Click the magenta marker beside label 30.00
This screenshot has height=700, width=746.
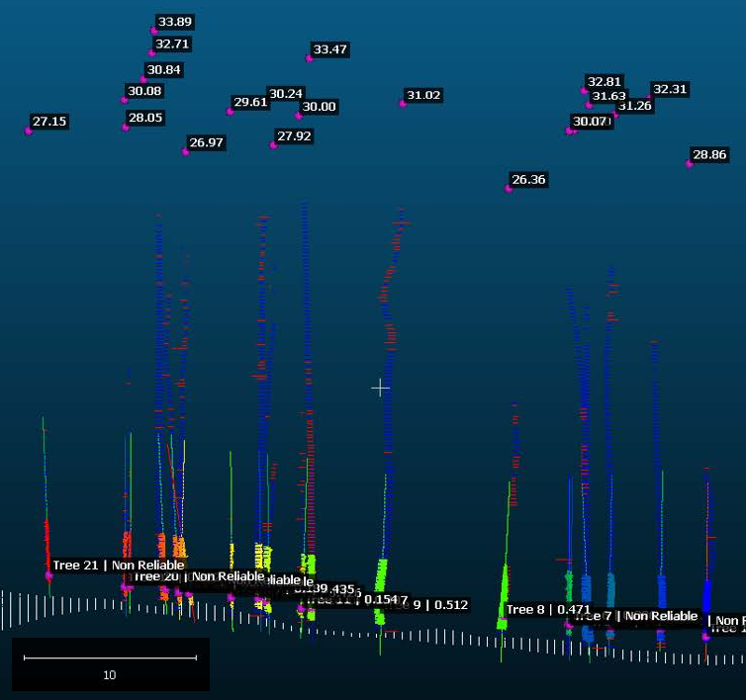(x=298, y=115)
